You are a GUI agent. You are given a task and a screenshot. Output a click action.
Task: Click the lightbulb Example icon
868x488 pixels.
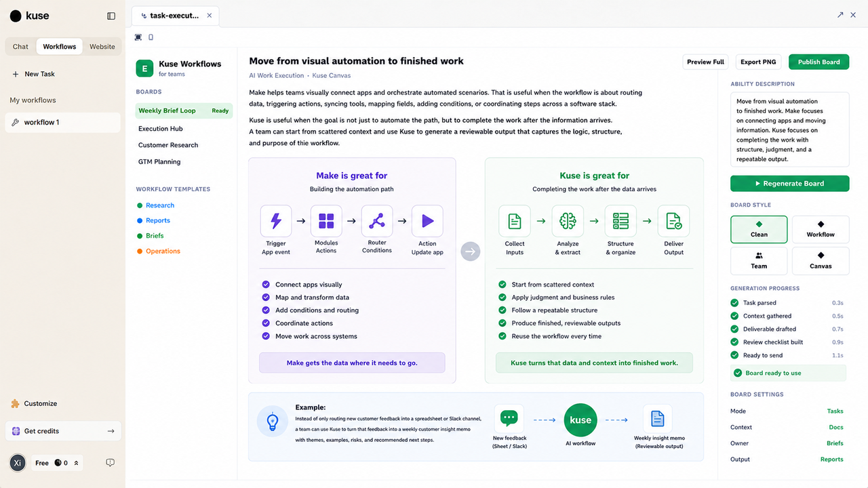pyautogui.click(x=273, y=421)
